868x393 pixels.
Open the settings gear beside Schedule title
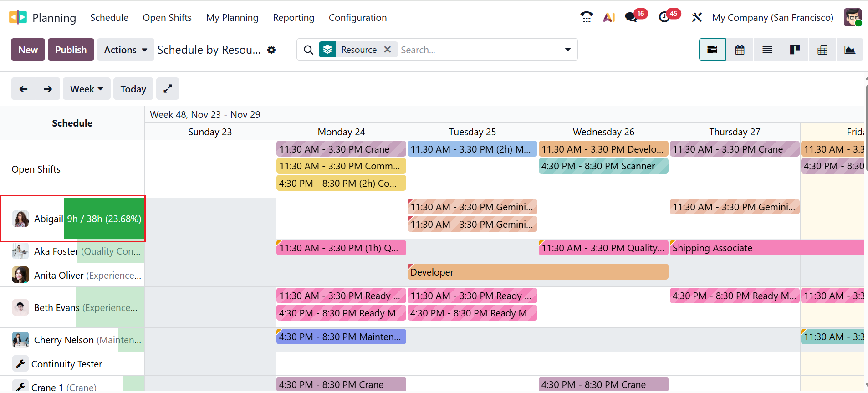tap(271, 50)
